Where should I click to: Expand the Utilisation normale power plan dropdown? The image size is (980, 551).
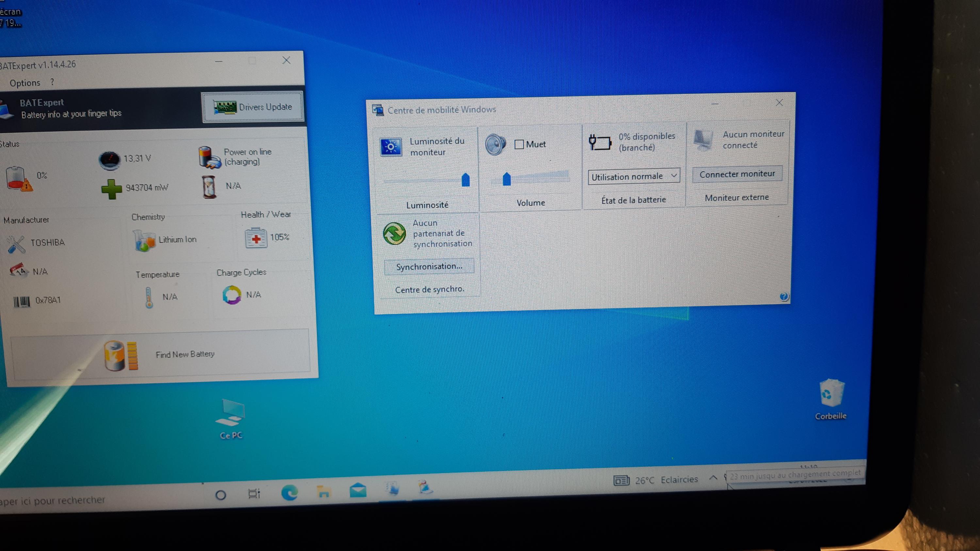[x=633, y=177]
